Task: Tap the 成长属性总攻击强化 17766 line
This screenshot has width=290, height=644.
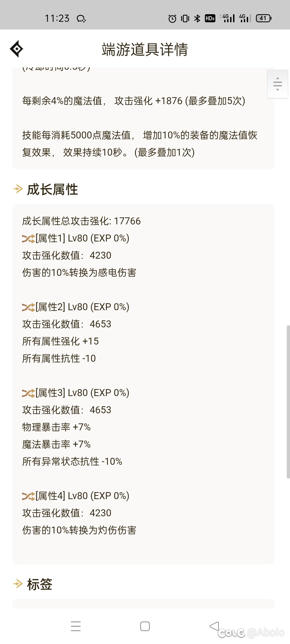Action: [x=81, y=221]
